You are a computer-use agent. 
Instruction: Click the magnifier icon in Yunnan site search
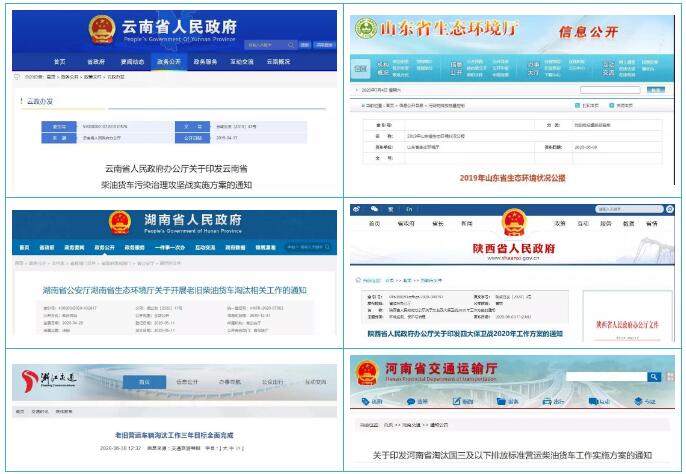[x=291, y=45]
